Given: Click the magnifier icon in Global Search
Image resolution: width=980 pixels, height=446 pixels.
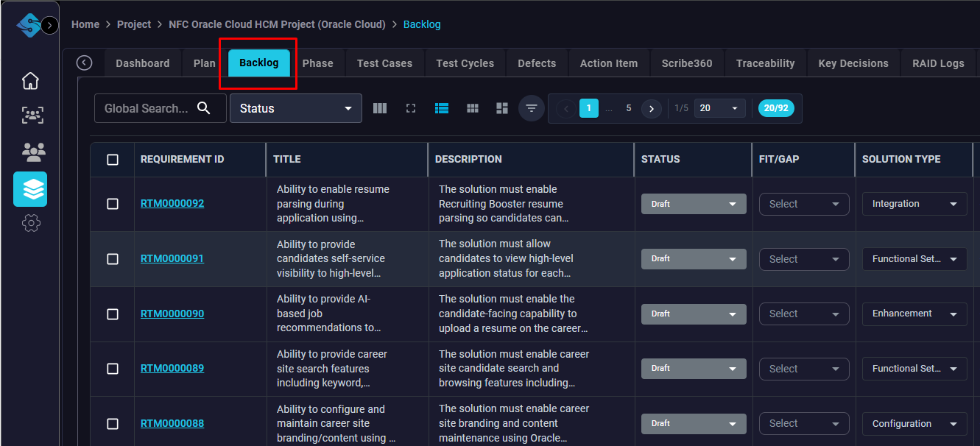Looking at the screenshot, I should tap(204, 108).
